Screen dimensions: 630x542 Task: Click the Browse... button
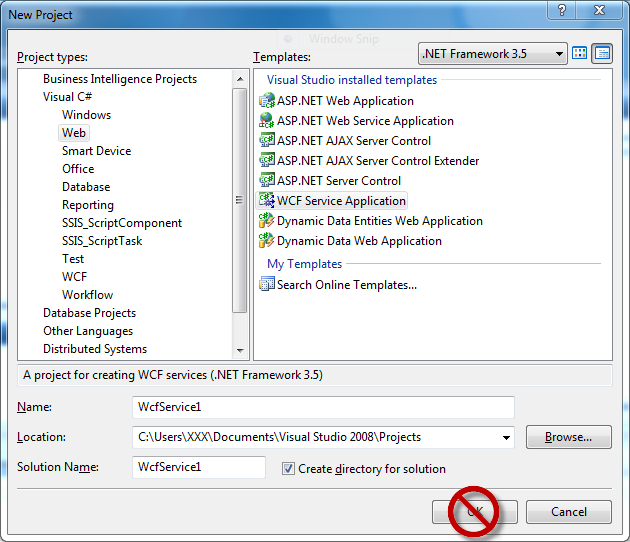569,437
